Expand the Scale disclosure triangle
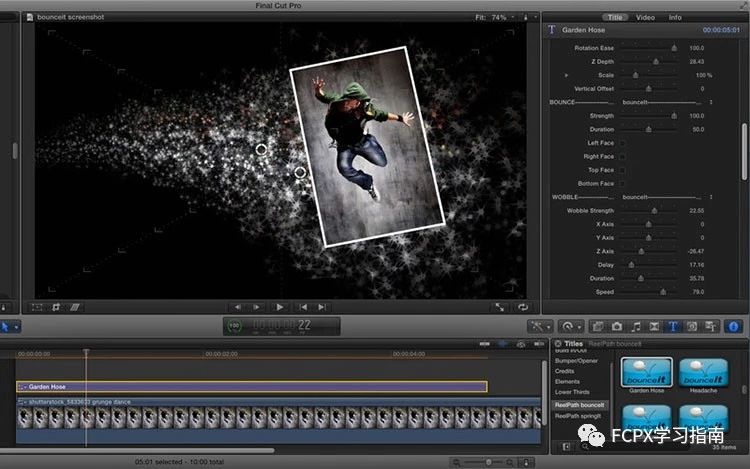This screenshot has width=750, height=469. coord(566,75)
